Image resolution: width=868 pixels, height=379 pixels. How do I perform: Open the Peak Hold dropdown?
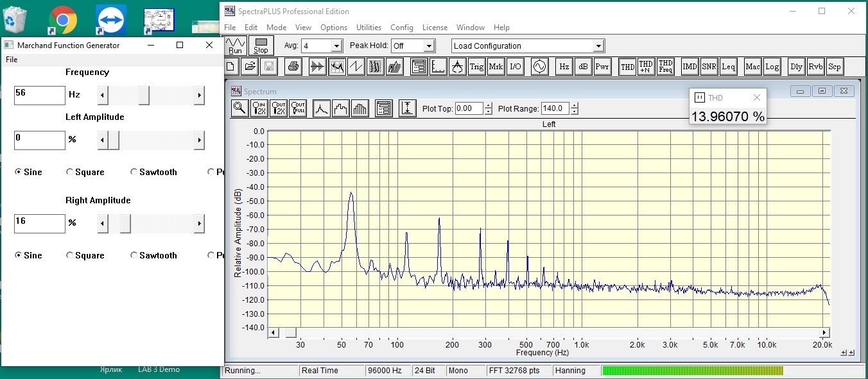pyautogui.click(x=430, y=46)
